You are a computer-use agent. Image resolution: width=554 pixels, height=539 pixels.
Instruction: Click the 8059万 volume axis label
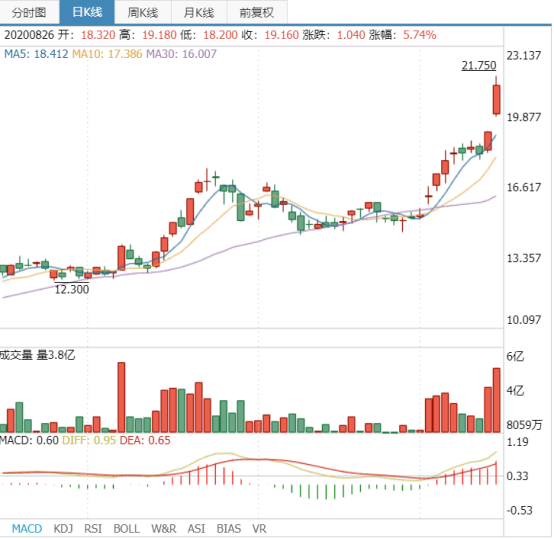point(524,425)
